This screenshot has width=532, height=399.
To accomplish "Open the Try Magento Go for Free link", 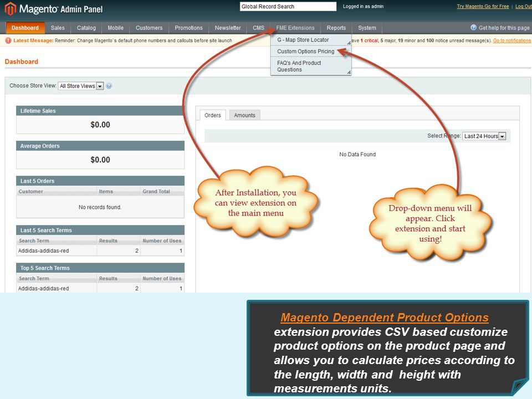I will point(483,6).
